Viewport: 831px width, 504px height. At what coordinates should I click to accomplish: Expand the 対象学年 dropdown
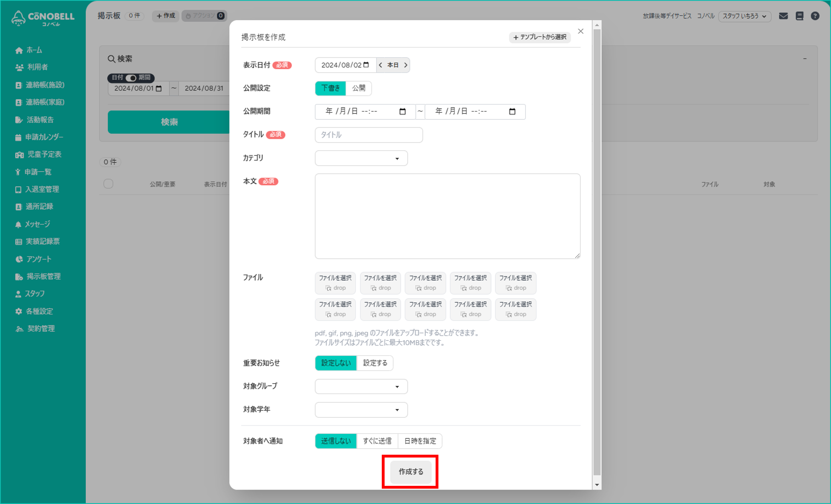[x=361, y=409]
